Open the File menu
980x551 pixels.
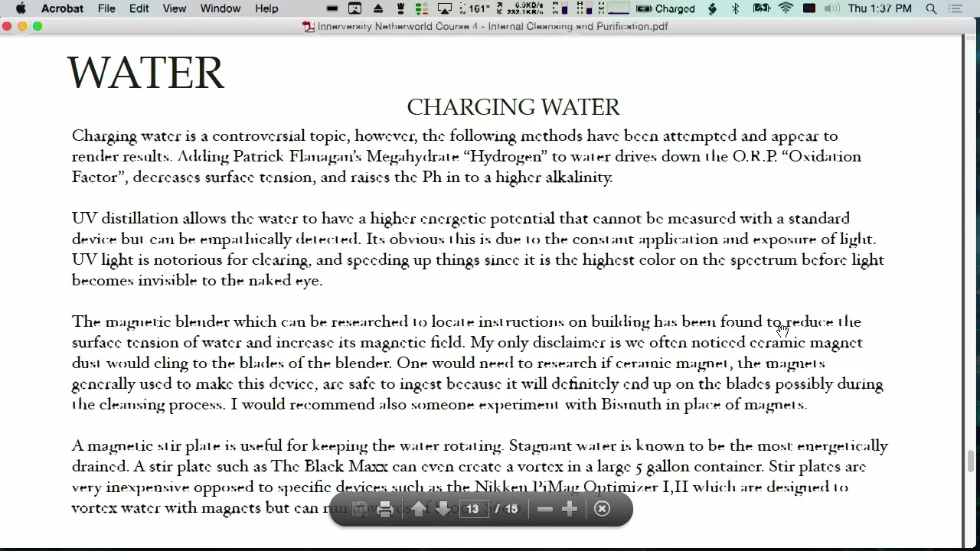[106, 8]
